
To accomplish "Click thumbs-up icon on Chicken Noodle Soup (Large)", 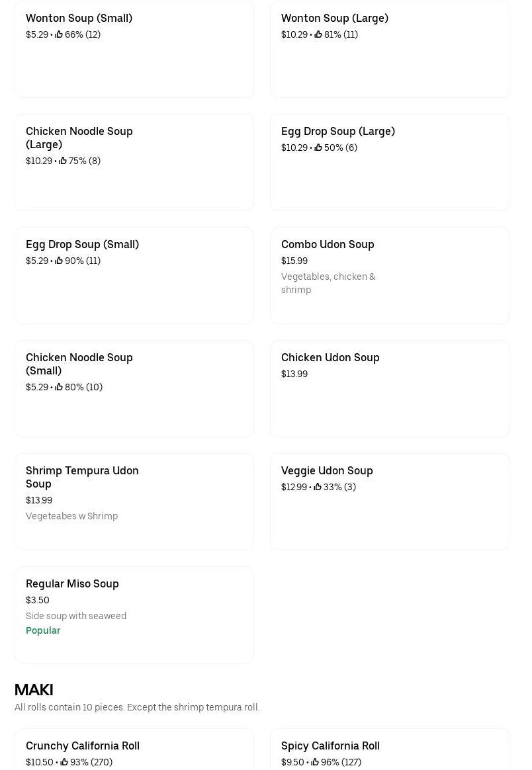I will coord(63,161).
